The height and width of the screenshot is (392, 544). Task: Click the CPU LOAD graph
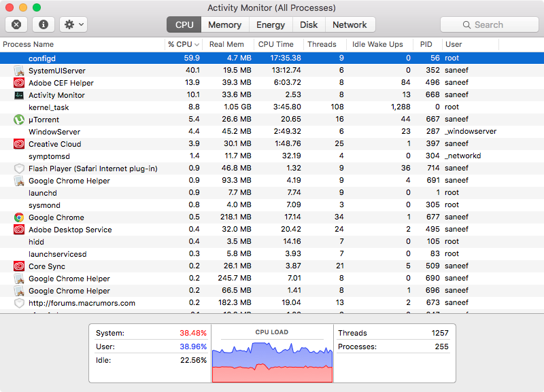click(273, 361)
